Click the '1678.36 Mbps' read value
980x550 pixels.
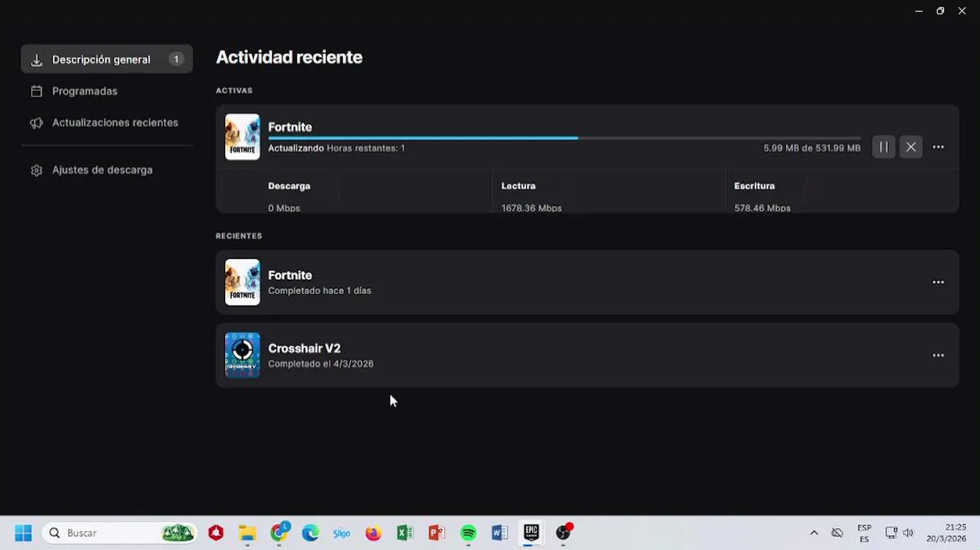(x=531, y=208)
